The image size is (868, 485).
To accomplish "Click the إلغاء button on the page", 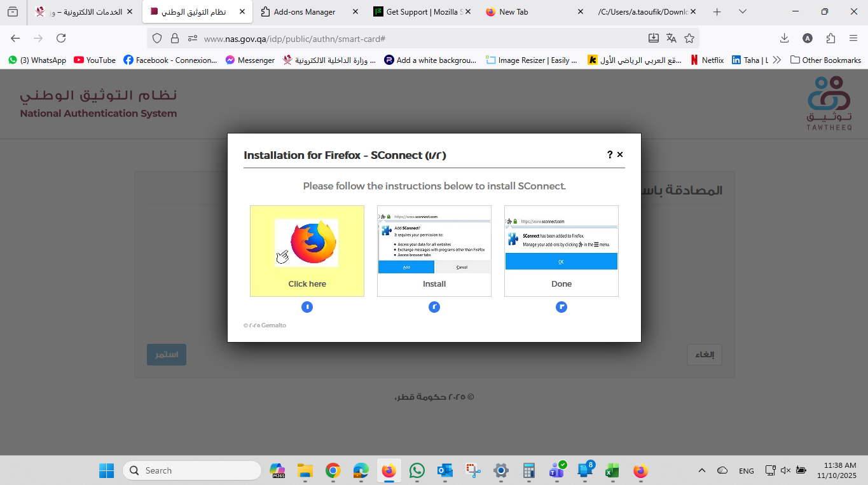I will (705, 355).
